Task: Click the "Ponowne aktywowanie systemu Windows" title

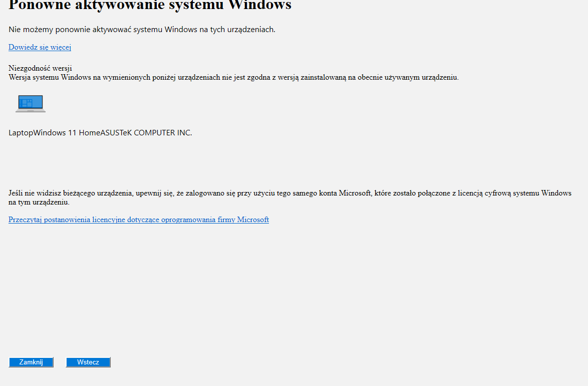Action: pos(150,5)
